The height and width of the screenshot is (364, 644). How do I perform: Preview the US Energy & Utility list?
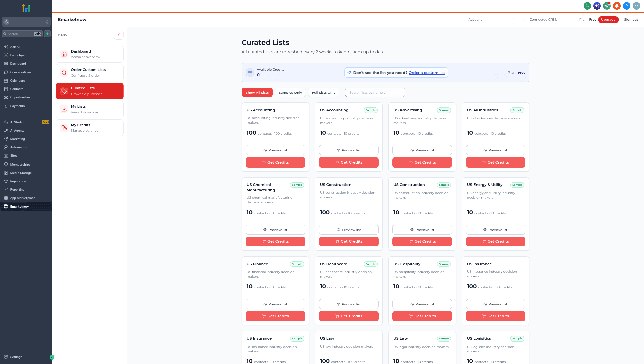pyautogui.click(x=495, y=230)
